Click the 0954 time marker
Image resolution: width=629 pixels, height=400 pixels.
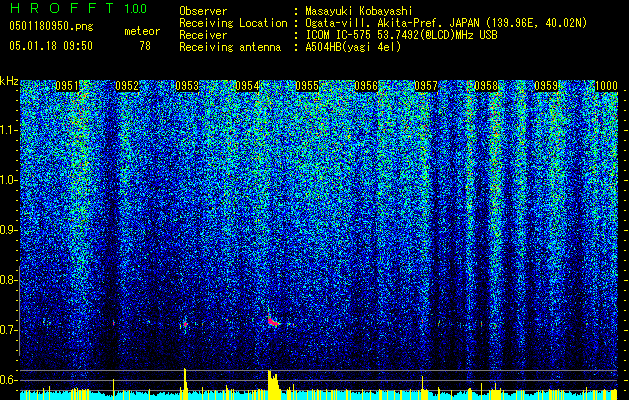(x=247, y=86)
